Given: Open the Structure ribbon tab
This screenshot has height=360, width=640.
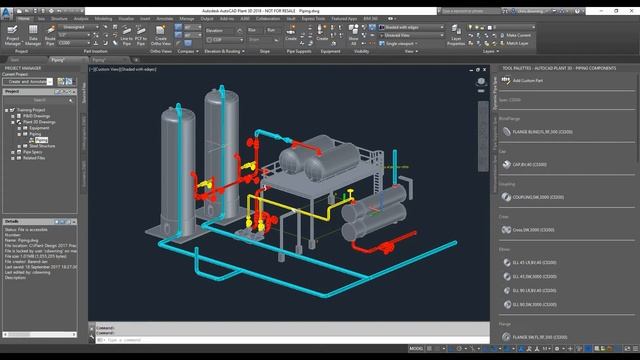Looking at the screenshot, I should (59, 19).
